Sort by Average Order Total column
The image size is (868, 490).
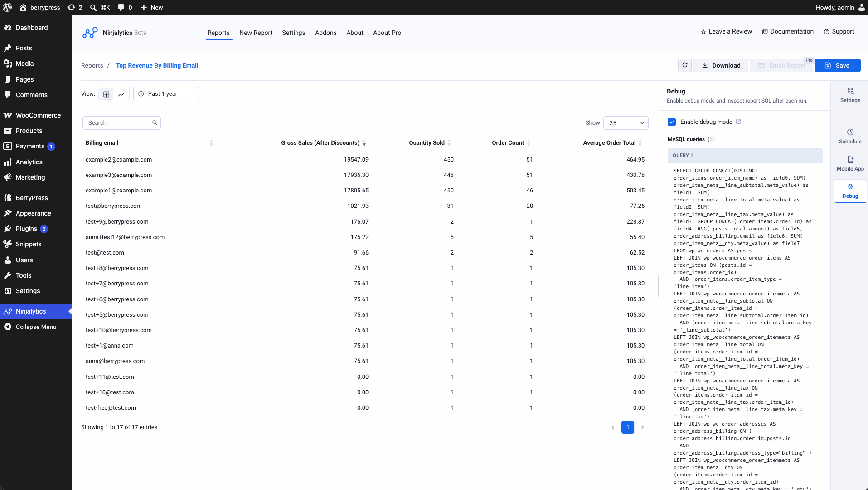click(612, 143)
